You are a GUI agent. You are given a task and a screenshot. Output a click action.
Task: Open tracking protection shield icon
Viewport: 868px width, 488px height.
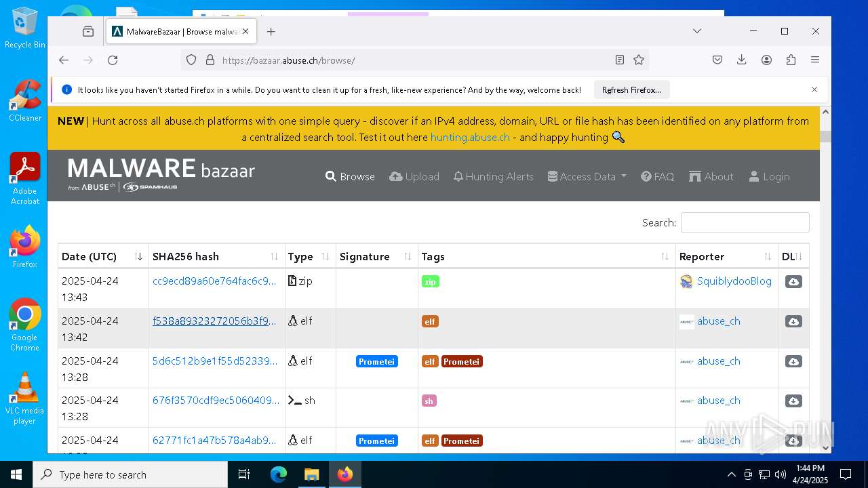191,60
